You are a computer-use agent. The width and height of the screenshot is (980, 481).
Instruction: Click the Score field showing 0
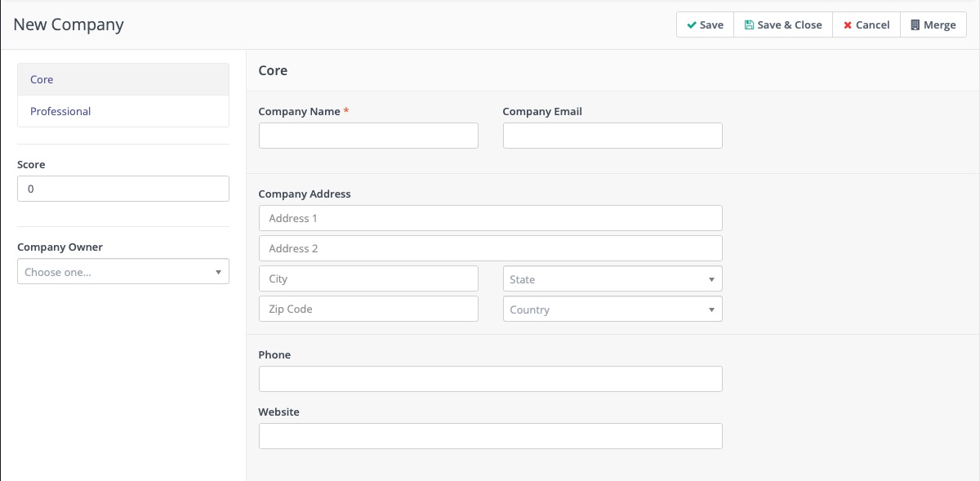click(x=122, y=188)
